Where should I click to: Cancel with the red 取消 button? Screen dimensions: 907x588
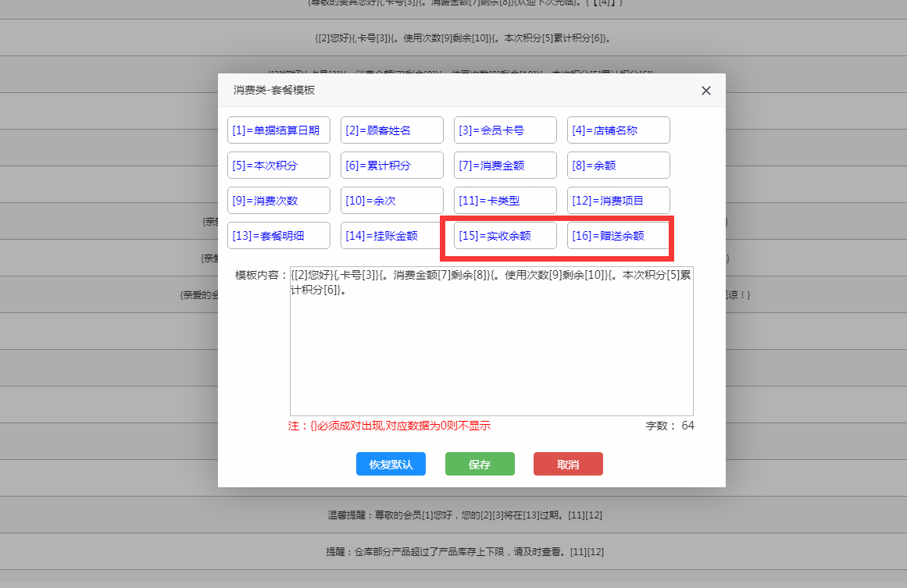coord(568,465)
